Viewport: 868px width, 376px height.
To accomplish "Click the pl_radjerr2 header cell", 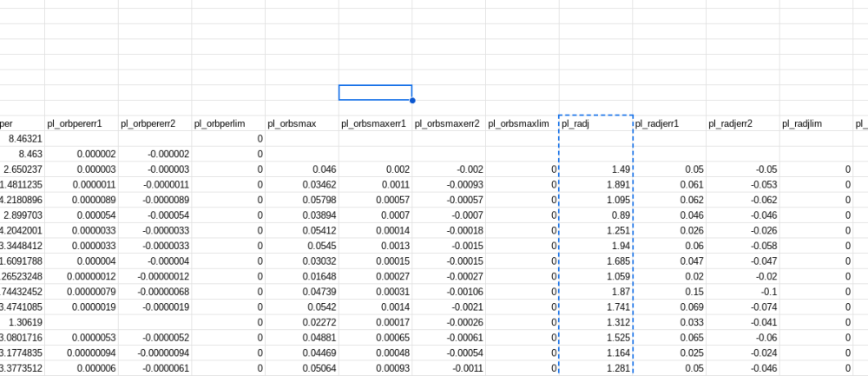I will 743,123.
